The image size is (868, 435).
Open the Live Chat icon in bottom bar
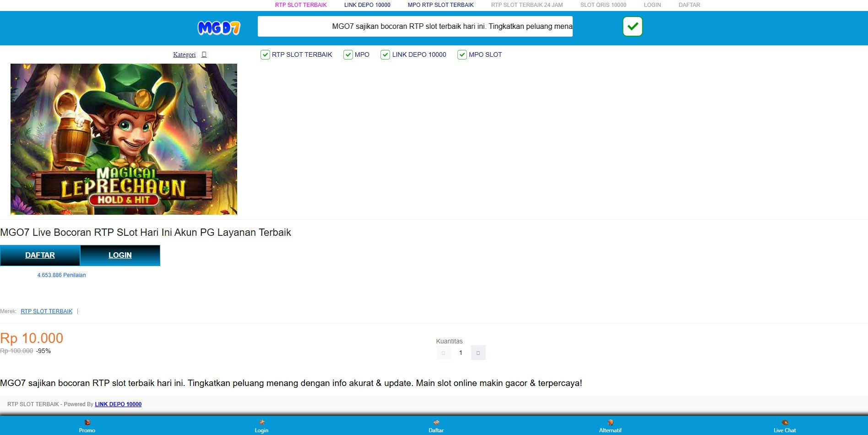[x=785, y=426]
